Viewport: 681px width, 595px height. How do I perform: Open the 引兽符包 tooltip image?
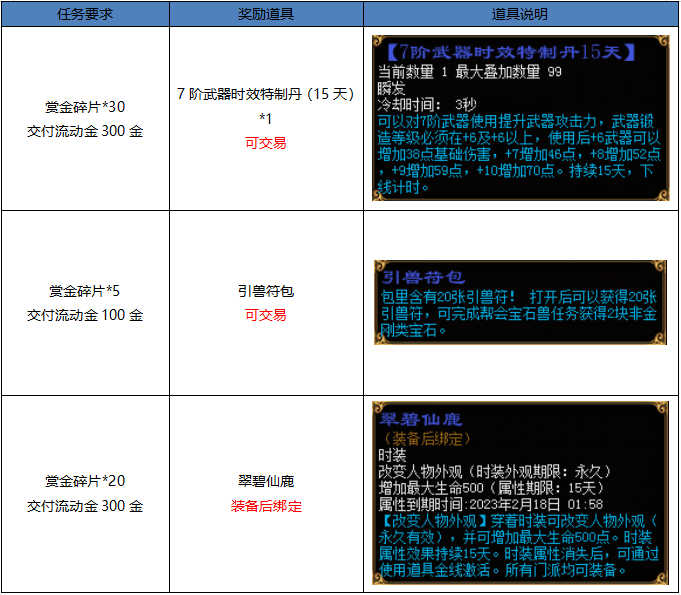tap(520, 303)
